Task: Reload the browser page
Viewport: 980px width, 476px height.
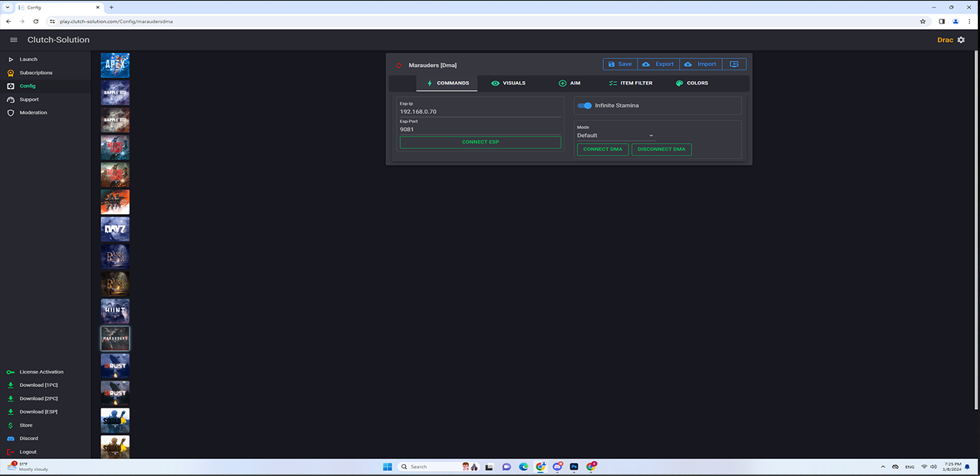Action: click(x=36, y=21)
